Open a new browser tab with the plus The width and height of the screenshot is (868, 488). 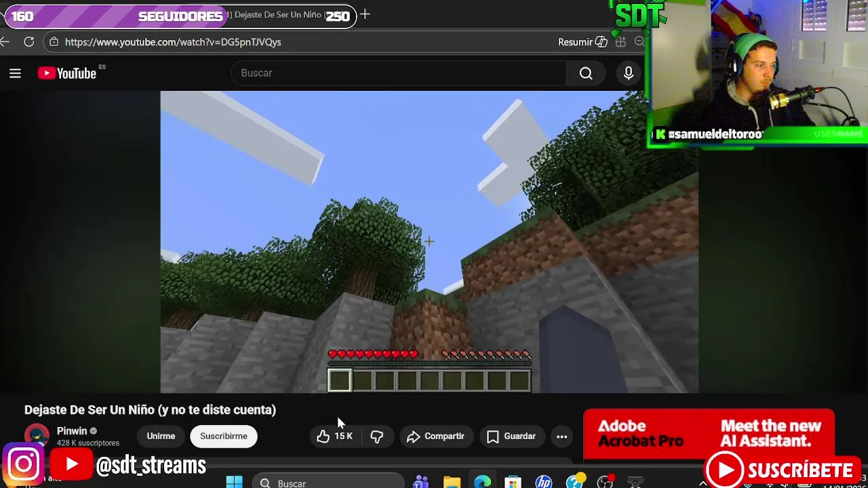[365, 14]
